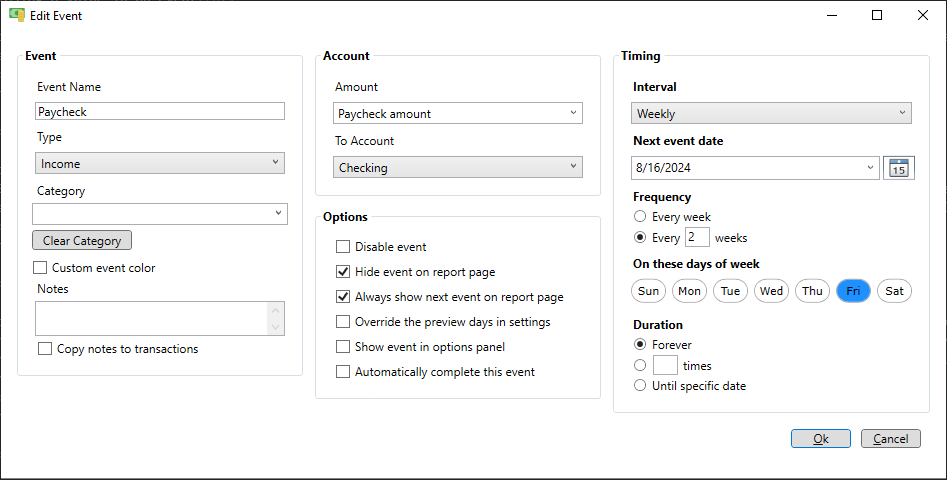Enable Disable event checkbox
Viewport: 947px width, 480px height.
tap(342, 246)
